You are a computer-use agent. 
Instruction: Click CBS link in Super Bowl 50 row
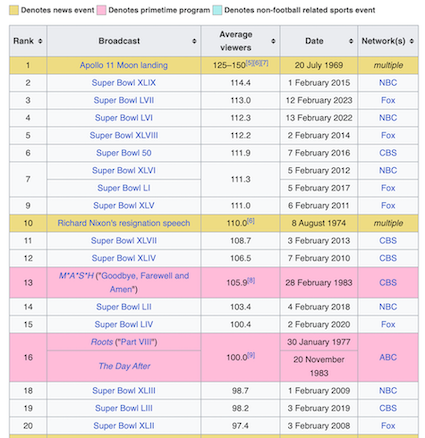[388, 153]
